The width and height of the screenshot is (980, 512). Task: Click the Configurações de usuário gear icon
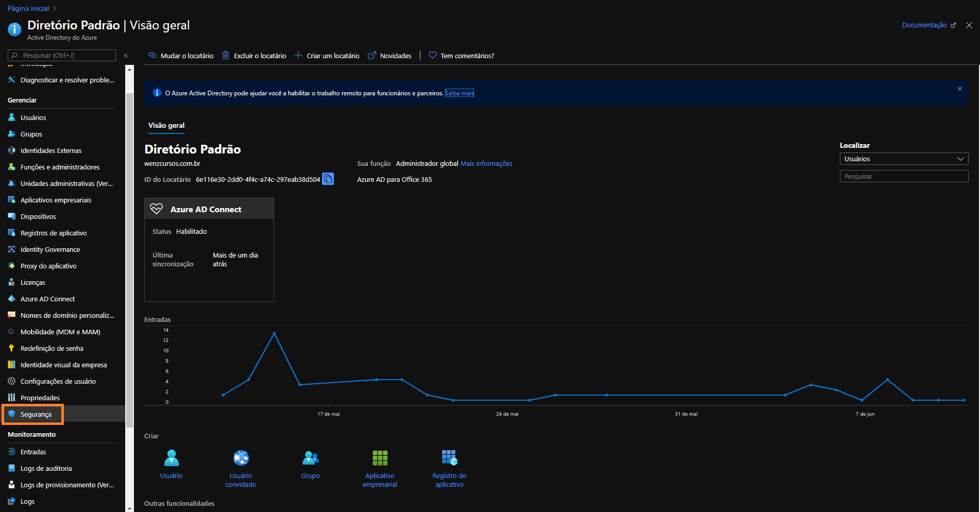pyautogui.click(x=11, y=381)
